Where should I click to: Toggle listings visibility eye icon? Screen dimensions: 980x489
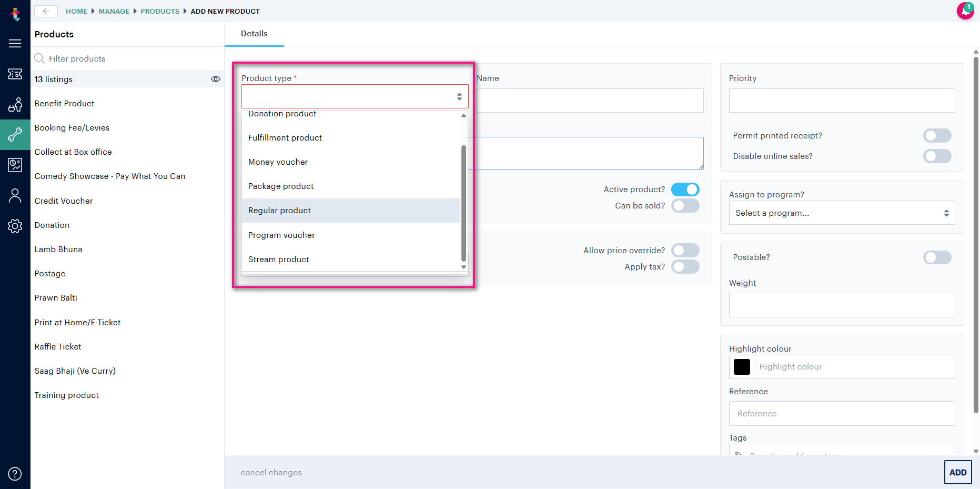(216, 79)
